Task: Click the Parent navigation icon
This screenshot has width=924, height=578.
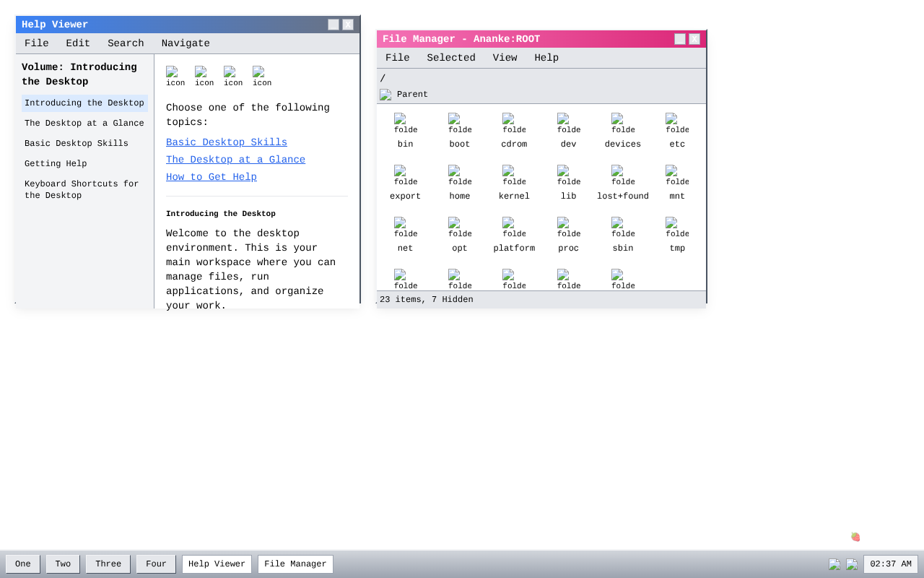Action: click(385, 94)
